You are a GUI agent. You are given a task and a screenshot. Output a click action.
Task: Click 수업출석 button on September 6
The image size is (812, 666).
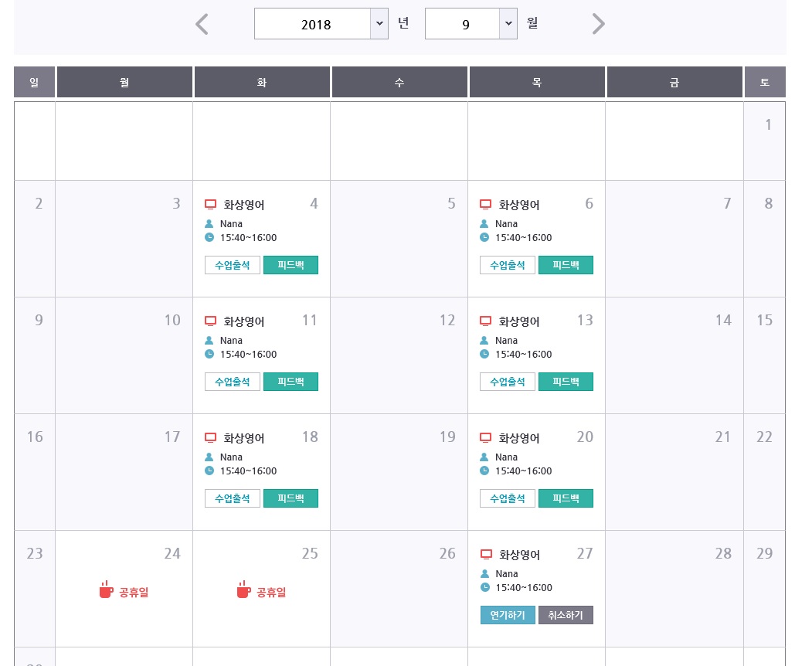[x=507, y=265]
